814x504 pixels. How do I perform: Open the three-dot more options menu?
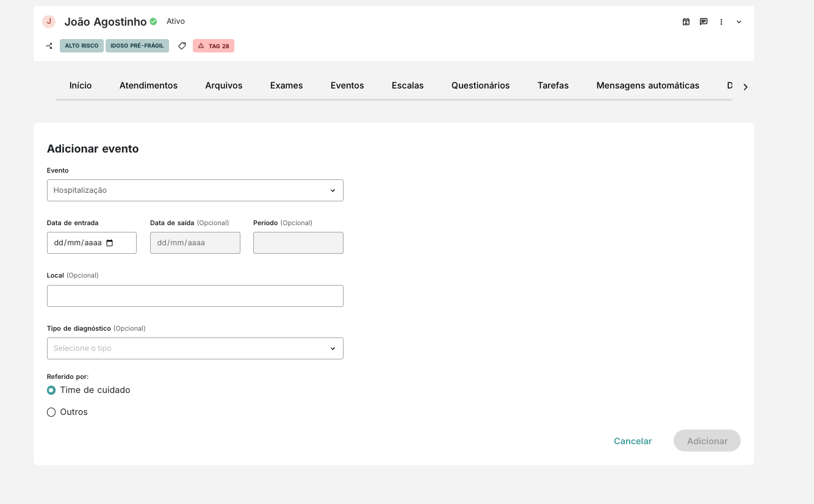click(721, 22)
